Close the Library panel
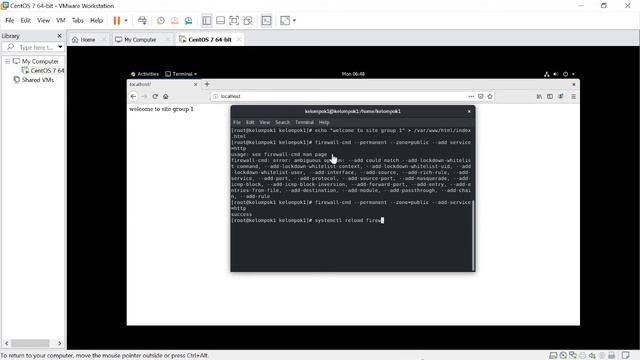The image size is (640, 360). [59, 36]
